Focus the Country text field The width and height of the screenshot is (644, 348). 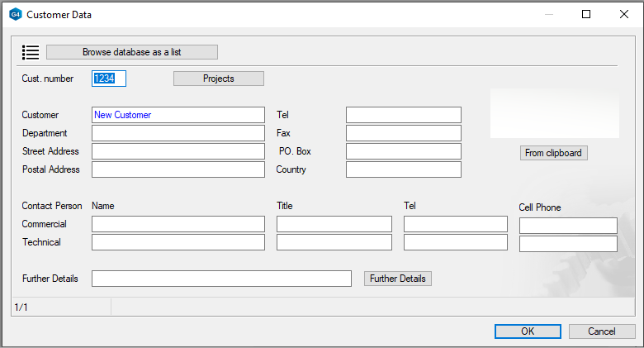pos(403,169)
